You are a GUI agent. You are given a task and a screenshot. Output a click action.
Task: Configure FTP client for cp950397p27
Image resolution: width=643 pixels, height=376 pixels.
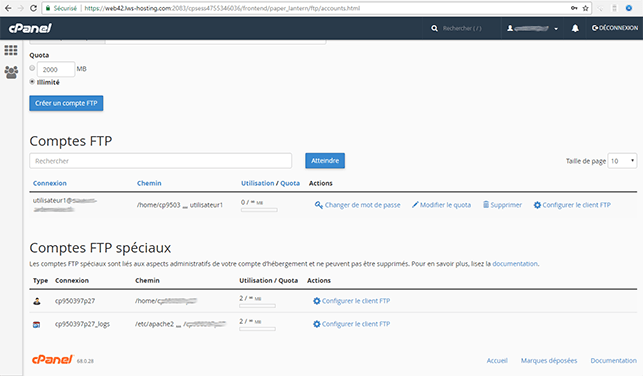coord(351,301)
